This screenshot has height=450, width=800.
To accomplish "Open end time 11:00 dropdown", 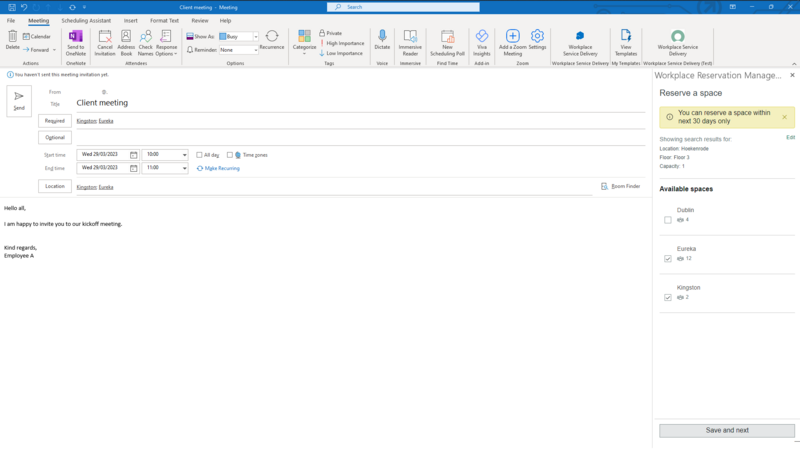I will (184, 168).
